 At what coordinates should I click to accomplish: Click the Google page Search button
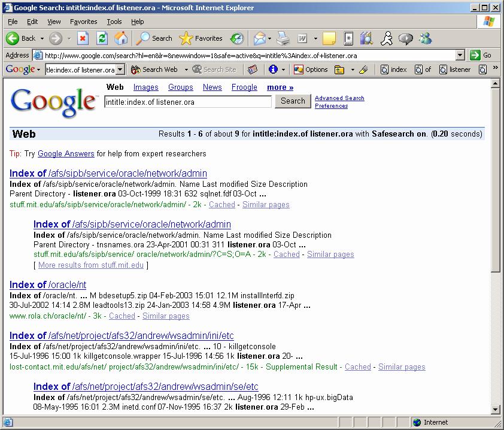tap(293, 101)
